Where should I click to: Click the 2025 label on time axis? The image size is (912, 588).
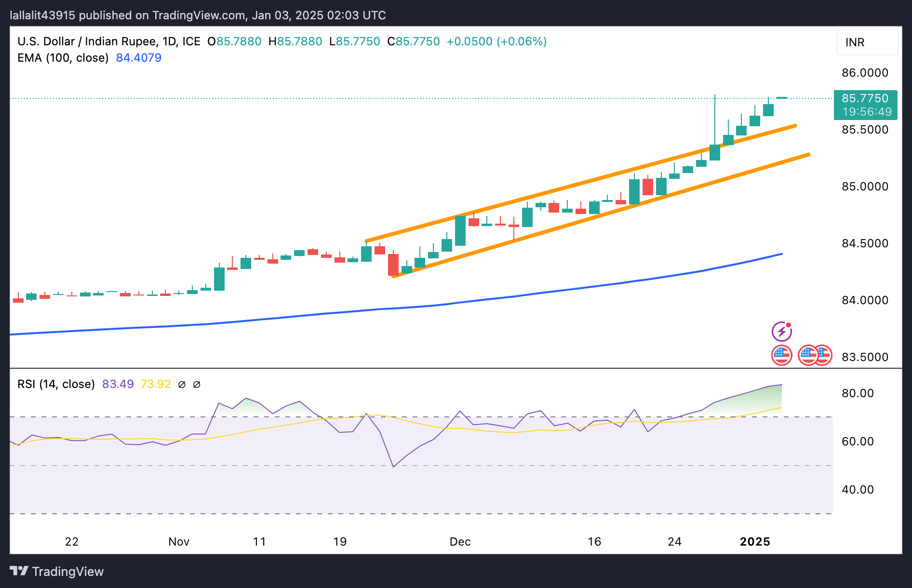[755, 542]
